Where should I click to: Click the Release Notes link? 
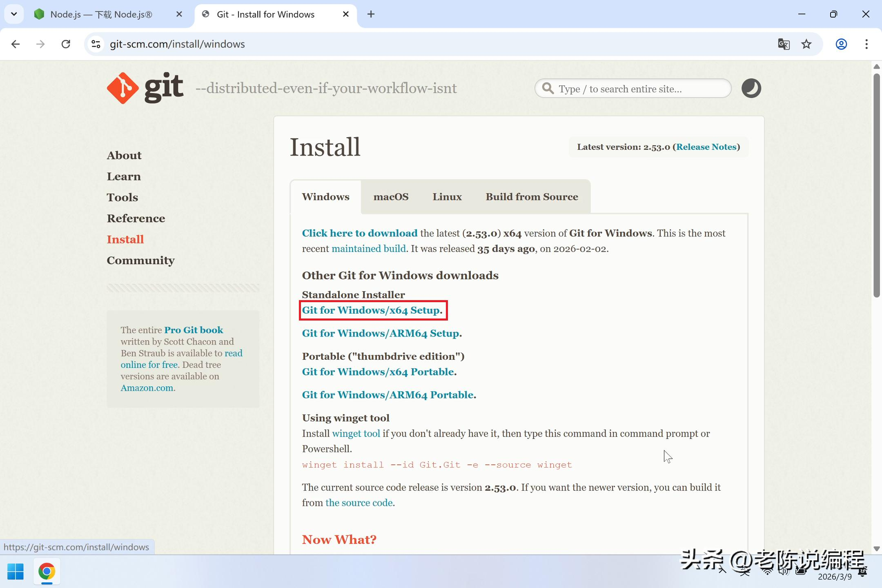pos(706,147)
